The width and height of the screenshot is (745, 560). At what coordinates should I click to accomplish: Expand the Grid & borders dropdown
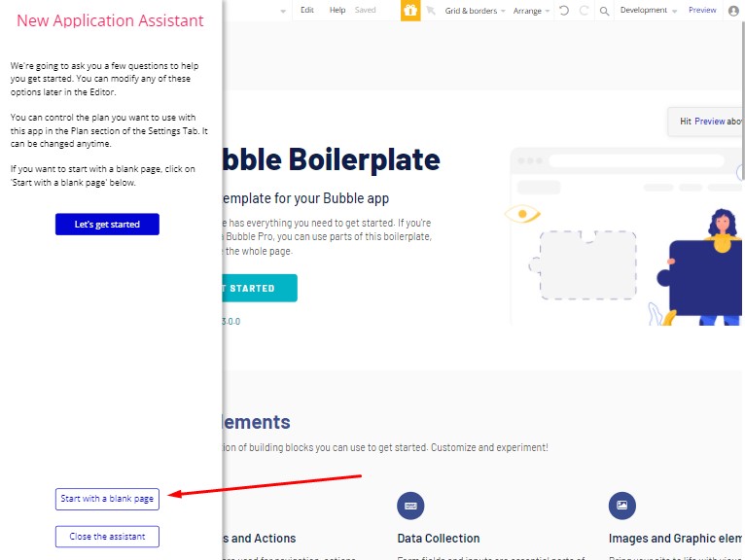(x=475, y=11)
